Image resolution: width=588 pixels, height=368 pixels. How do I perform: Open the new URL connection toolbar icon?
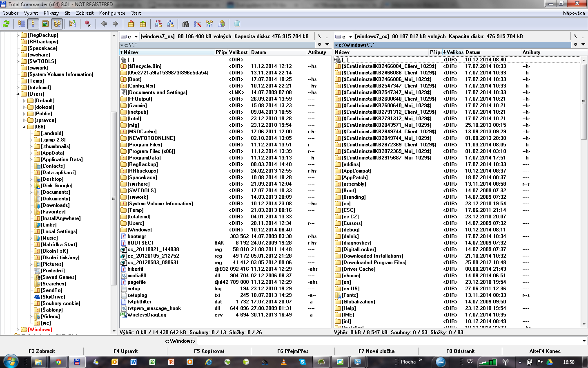[170, 24]
